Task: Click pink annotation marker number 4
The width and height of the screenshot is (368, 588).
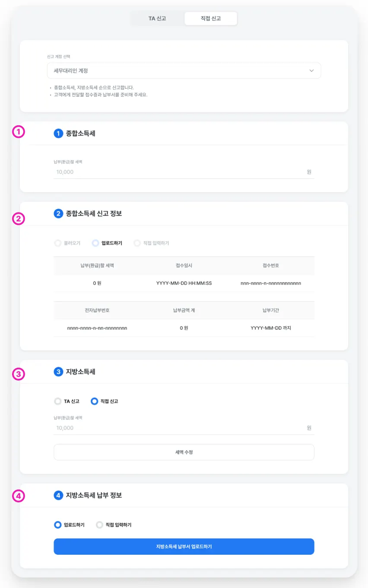Action: (x=19, y=497)
